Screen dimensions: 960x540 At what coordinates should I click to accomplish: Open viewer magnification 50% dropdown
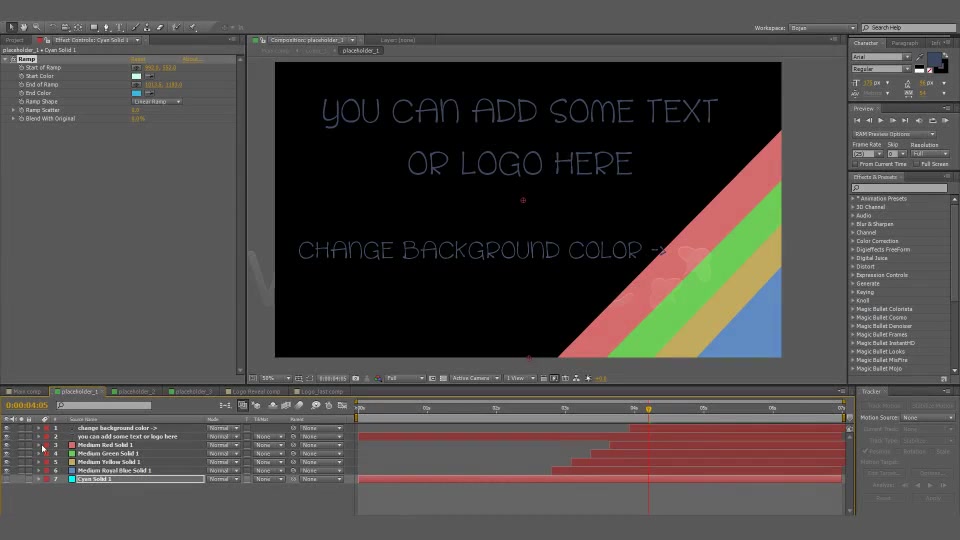[276, 378]
